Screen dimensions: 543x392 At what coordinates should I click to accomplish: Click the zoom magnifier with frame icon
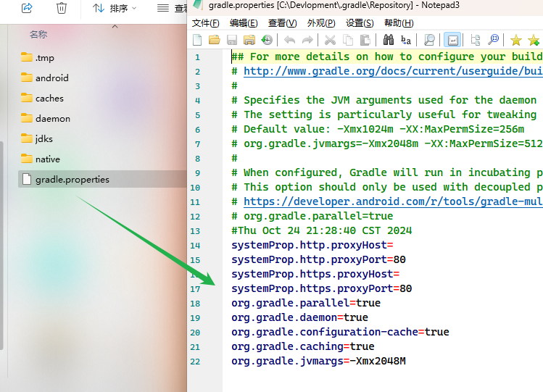click(x=493, y=40)
